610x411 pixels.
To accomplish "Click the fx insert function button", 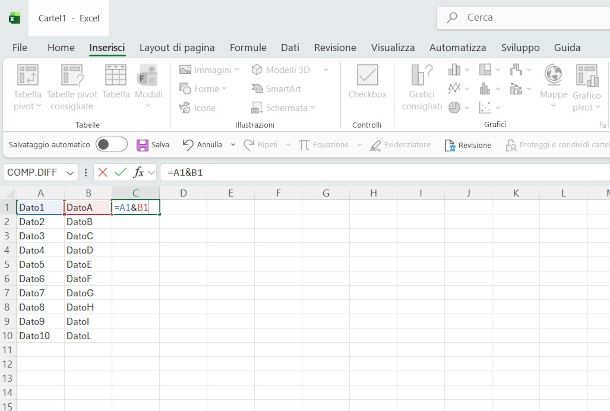I will 138,172.
